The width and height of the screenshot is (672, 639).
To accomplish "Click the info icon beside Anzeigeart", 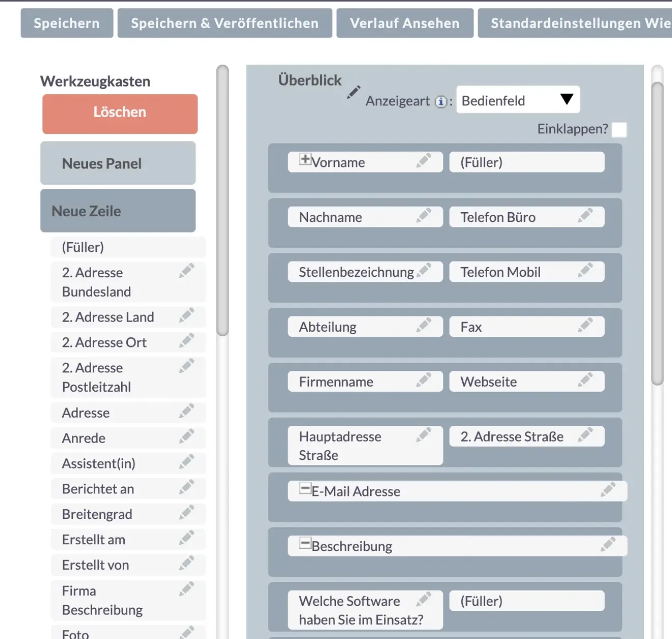I will [x=440, y=101].
